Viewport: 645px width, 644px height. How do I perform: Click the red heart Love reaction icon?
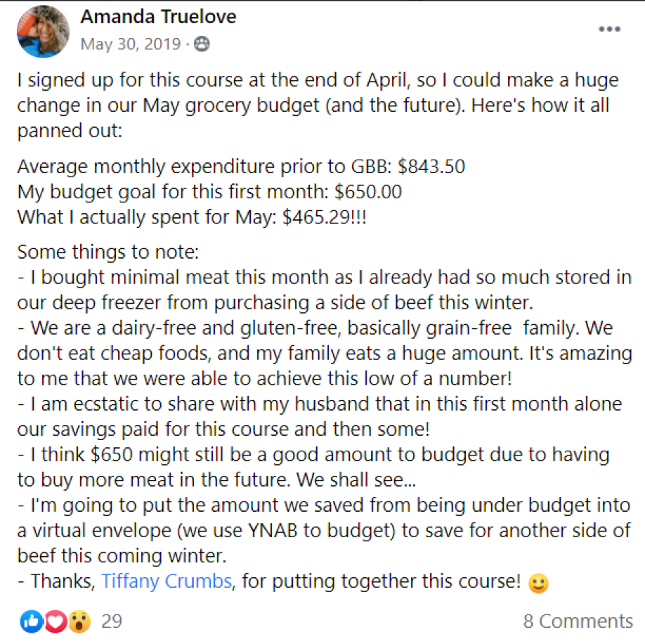point(56,620)
